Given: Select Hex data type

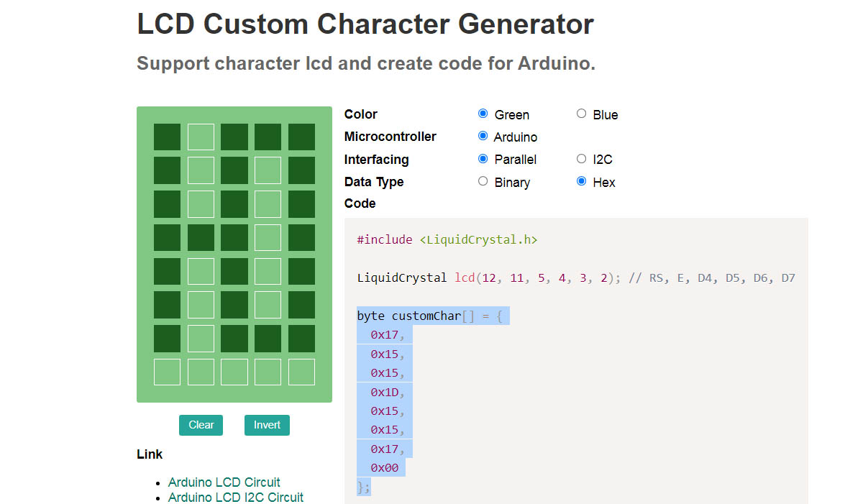Looking at the screenshot, I should click(581, 181).
